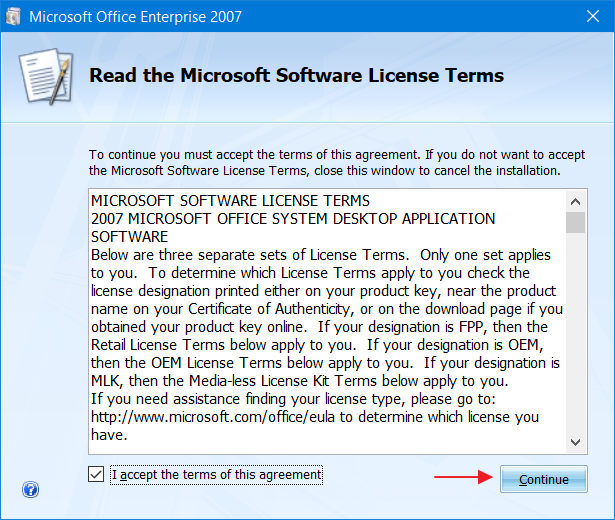The width and height of the screenshot is (615, 520).
Task: Click the 'Read the Microsoft Software License Terms' heading
Action: coord(297,75)
